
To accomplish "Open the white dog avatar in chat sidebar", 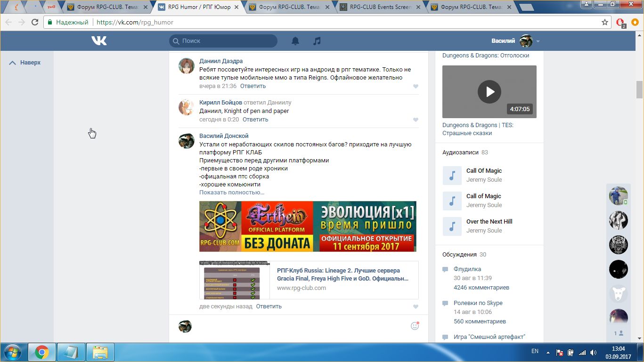I will [618, 293].
